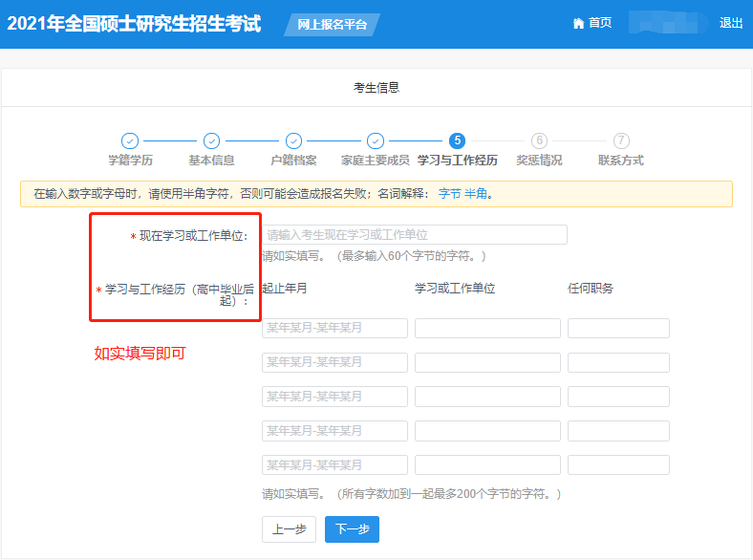The width and height of the screenshot is (753, 560).
Task: Open the 奖惩情况 step label
Action: (x=539, y=161)
